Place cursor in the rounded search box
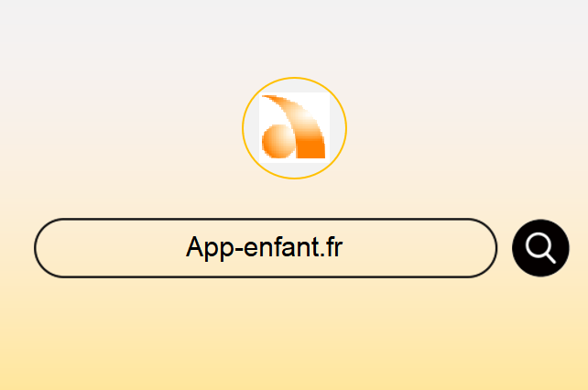Image resolution: width=588 pixels, height=390 pixels. [266, 248]
